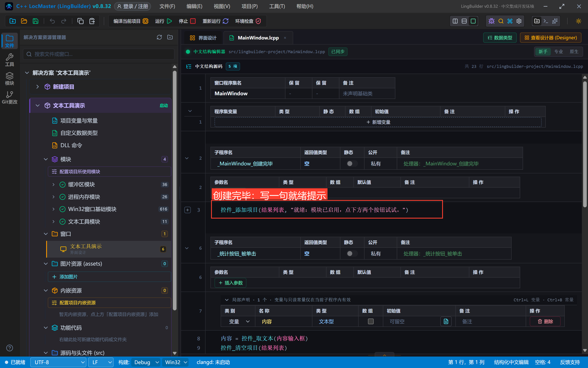
Task: Click the search magnifier icon in top toolbar
Action: coord(501,21)
